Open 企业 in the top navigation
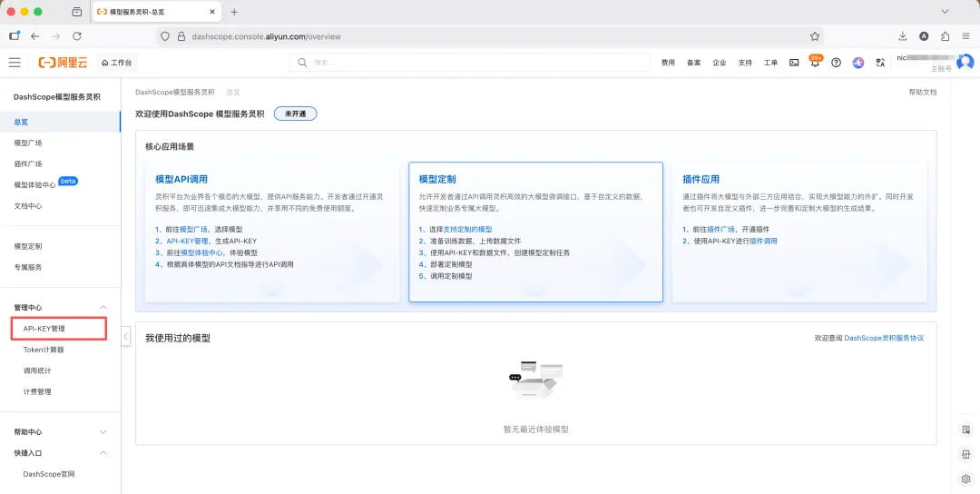 point(720,63)
